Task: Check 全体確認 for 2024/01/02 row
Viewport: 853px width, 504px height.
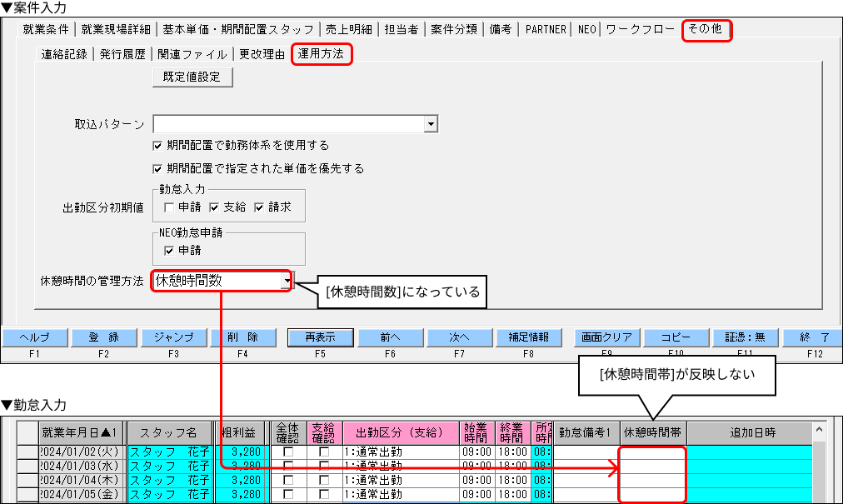Action: pyautogui.click(x=288, y=452)
